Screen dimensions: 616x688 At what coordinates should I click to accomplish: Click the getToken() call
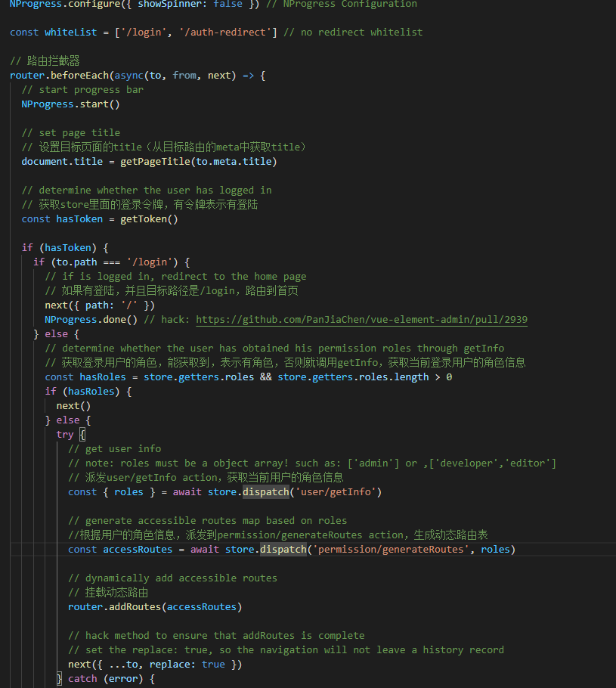(149, 219)
